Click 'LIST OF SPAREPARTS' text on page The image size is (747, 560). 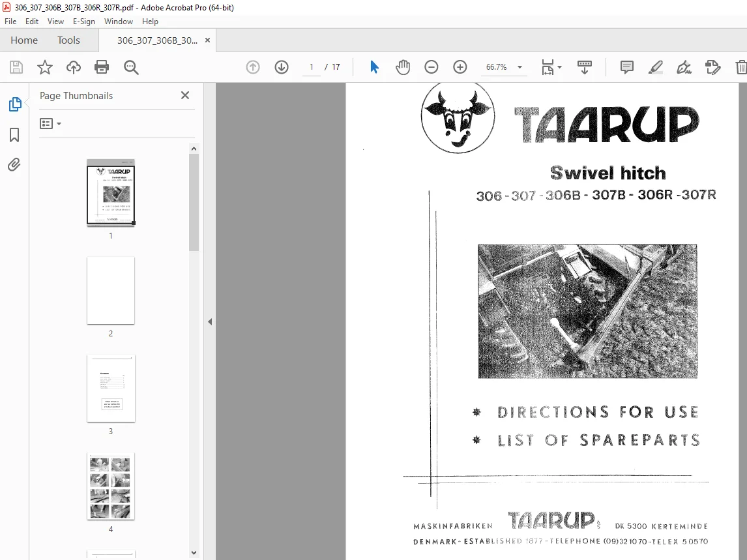599,440
